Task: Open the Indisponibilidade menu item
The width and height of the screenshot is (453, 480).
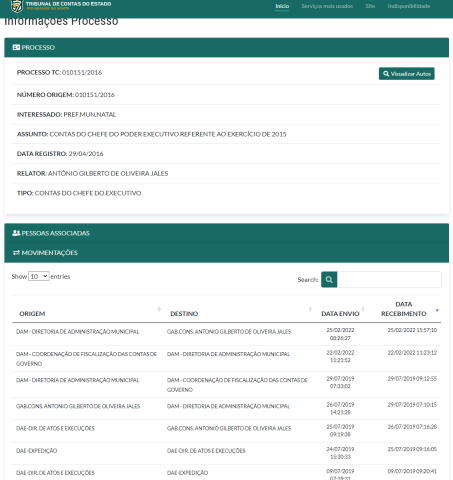Action: click(x=409, y=6)
